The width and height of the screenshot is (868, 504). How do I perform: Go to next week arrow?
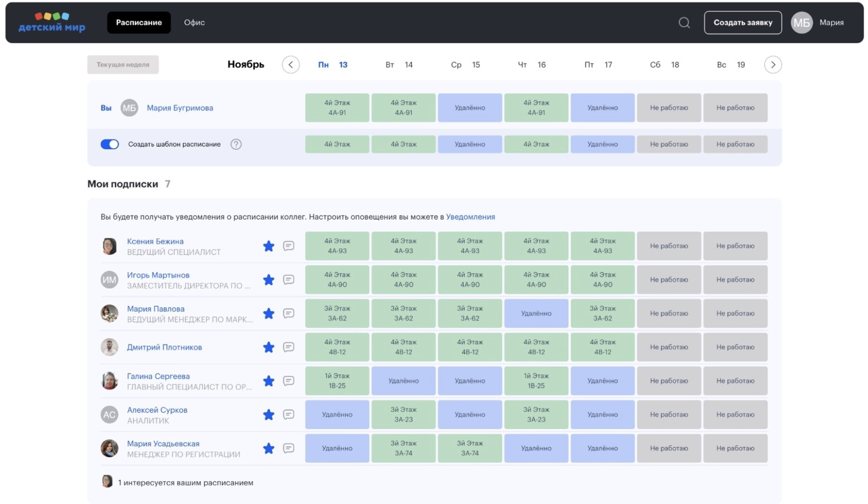772,64
